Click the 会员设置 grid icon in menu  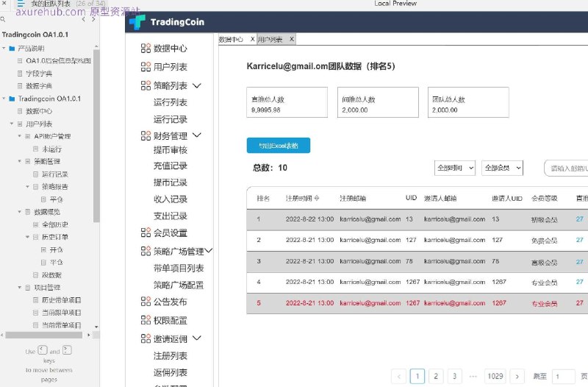(x=146, y=232)
